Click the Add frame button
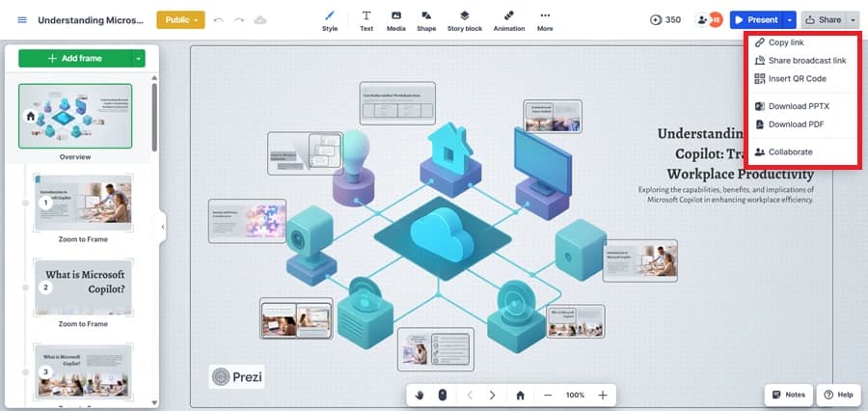This screenshot has width=868, height=411. (74, 58)
